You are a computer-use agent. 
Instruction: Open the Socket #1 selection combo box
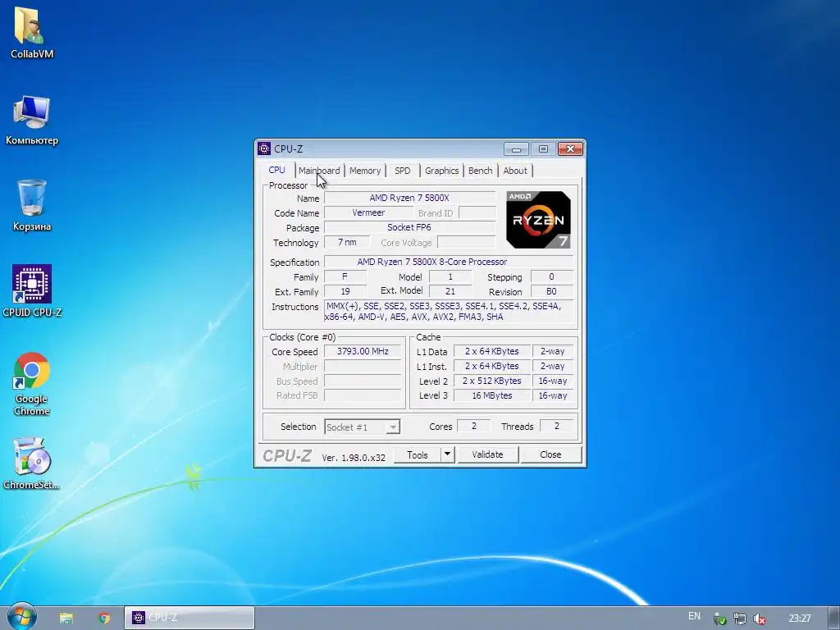point(362,427)
